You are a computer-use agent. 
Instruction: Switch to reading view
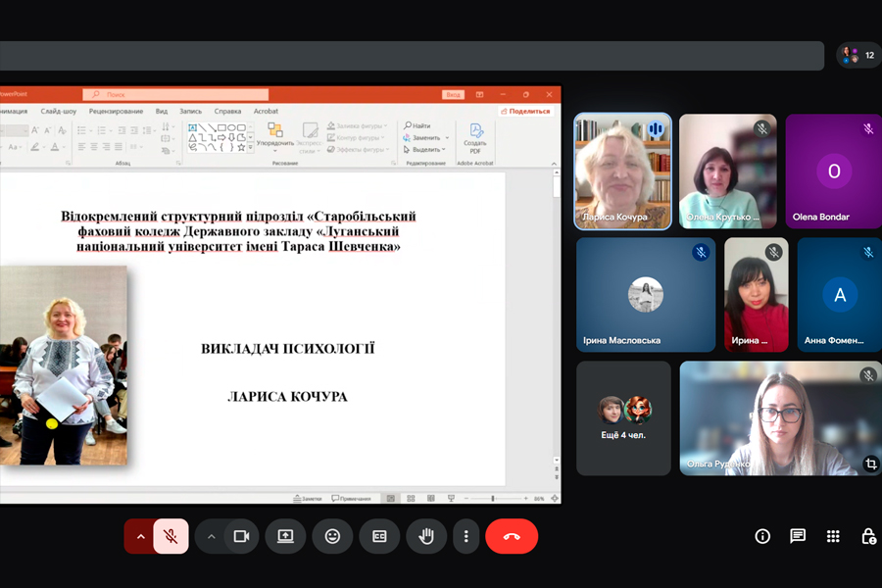[x=431, y=499]
